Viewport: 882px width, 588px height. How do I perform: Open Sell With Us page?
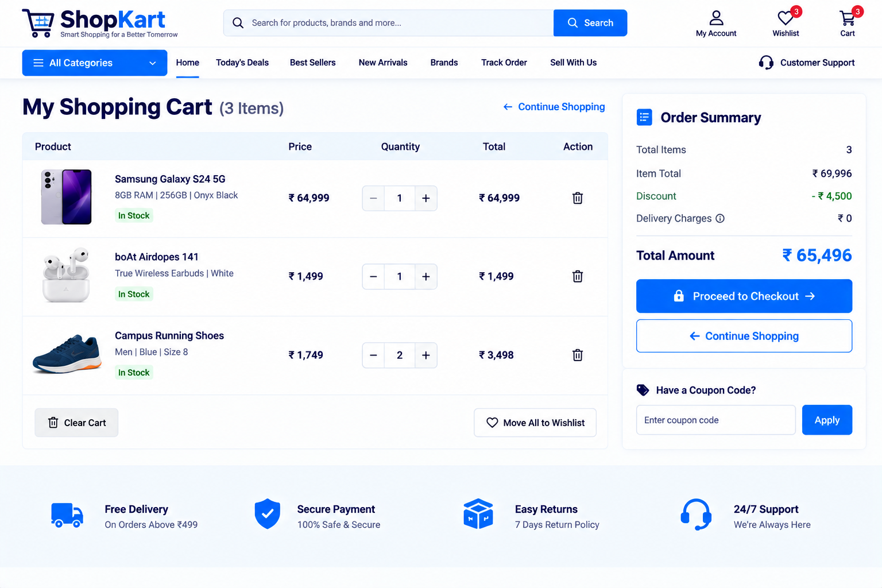coord(574,63)
